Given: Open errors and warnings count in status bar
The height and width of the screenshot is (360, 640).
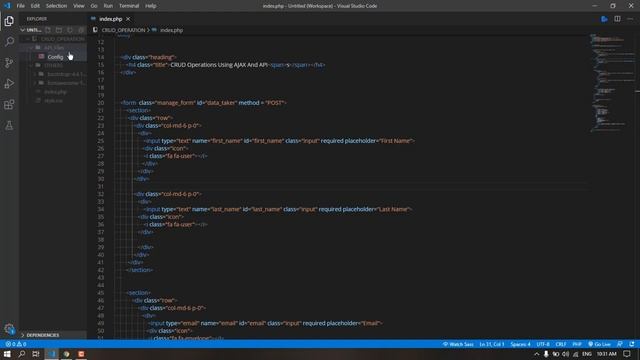Looking at the screenshot, I should point(16,344).
